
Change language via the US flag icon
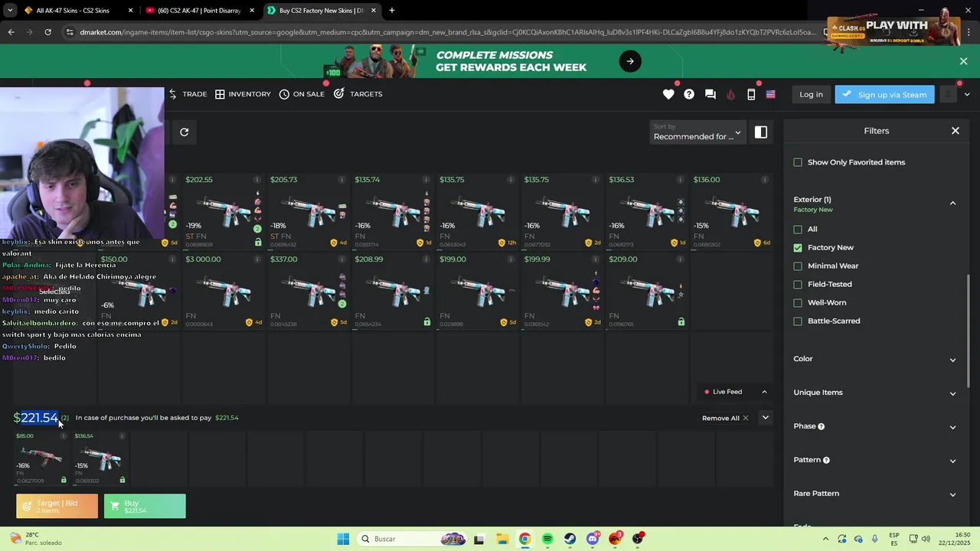tap(770, 94)
